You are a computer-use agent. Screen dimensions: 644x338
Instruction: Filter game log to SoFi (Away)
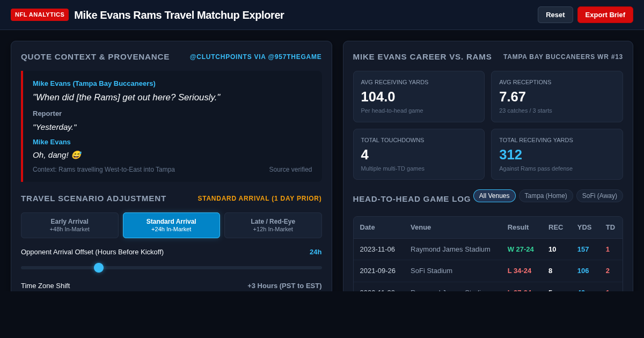(x=599, y=196)
